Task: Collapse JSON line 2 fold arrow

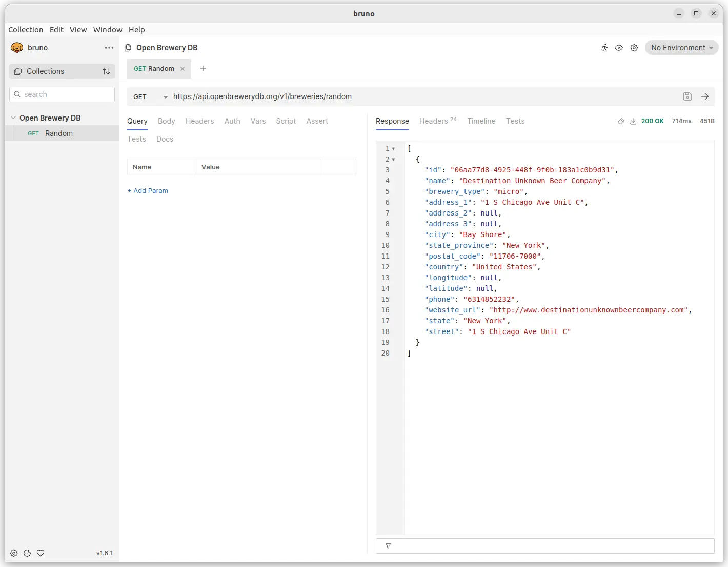Action: coord(393,160)
